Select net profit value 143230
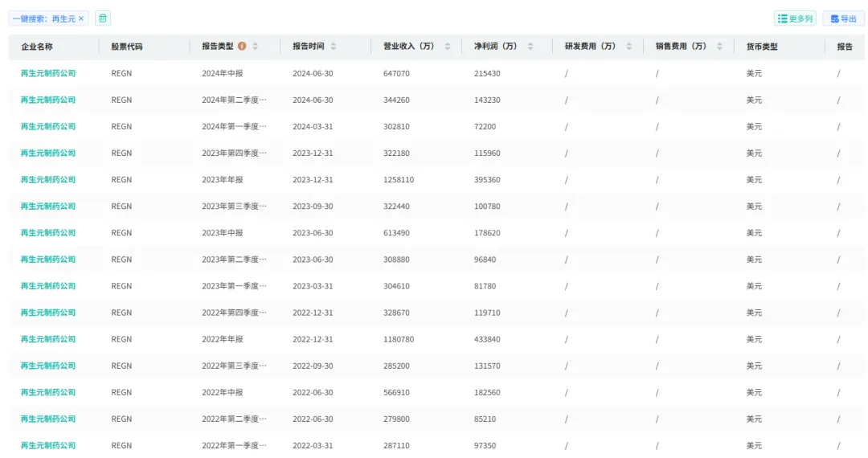868x458 pixels. [x=487, y=100]
